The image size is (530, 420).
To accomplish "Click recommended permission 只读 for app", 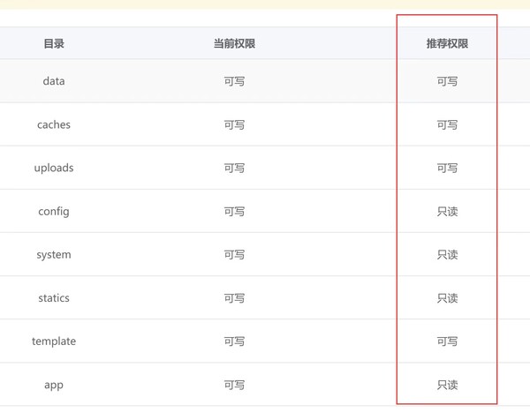I will pyautogui.click(x=447, y=385).
